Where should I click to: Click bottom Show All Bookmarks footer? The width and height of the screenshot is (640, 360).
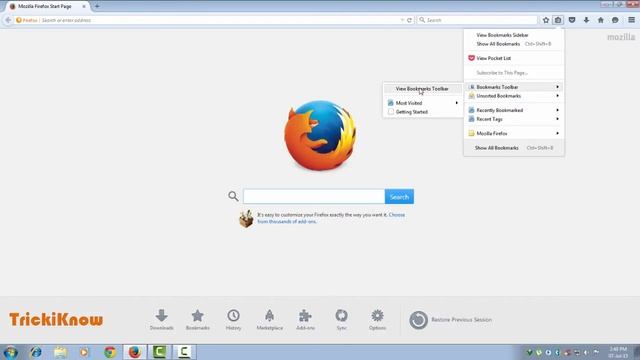coord(513,148)
